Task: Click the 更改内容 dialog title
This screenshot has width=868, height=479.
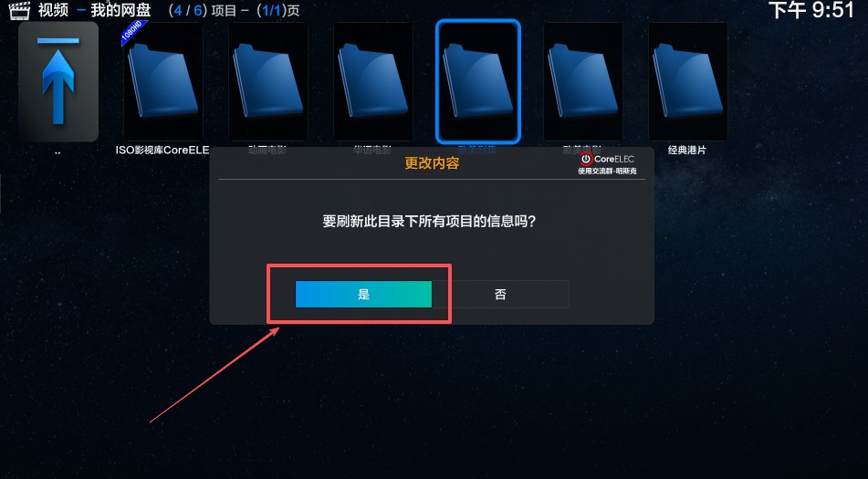Action: click(432, 163)
